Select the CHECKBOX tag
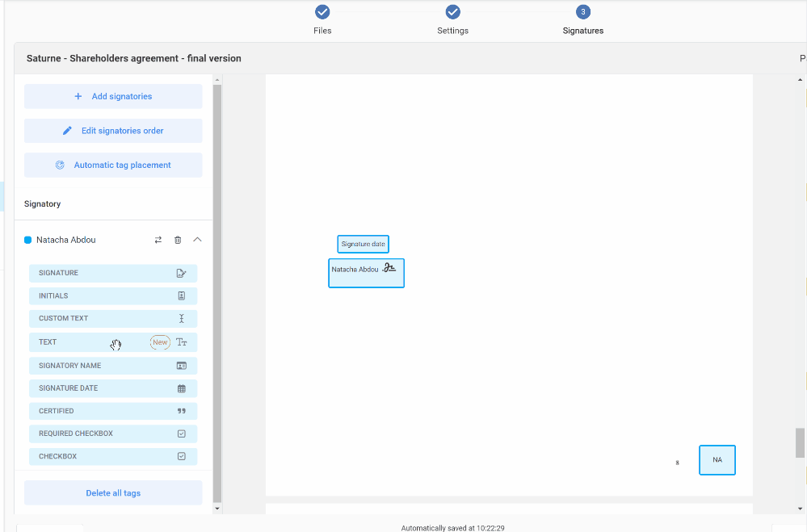This screenshot has height=532, width=807. [x=113, y=456]
